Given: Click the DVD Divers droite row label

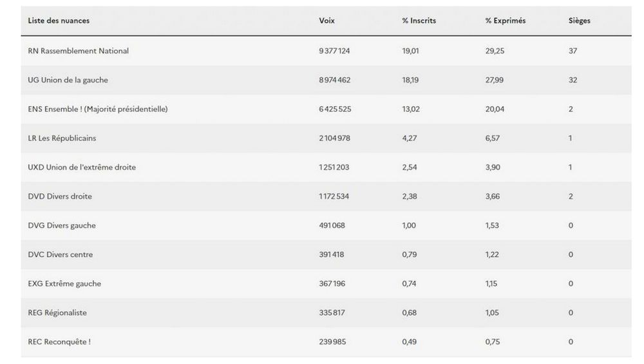Looking at the screenshot, I should tap(60, 196).
